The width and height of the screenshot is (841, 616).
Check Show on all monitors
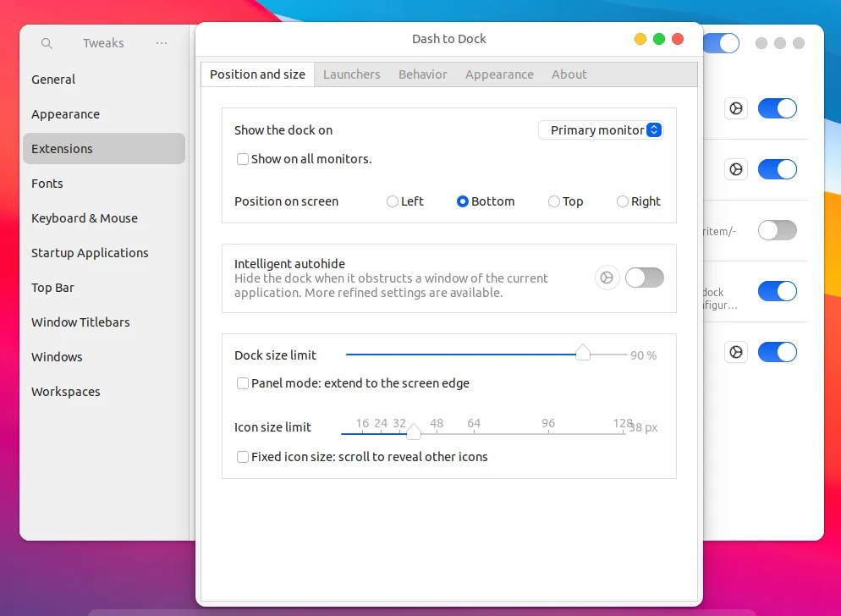(243, 159)
